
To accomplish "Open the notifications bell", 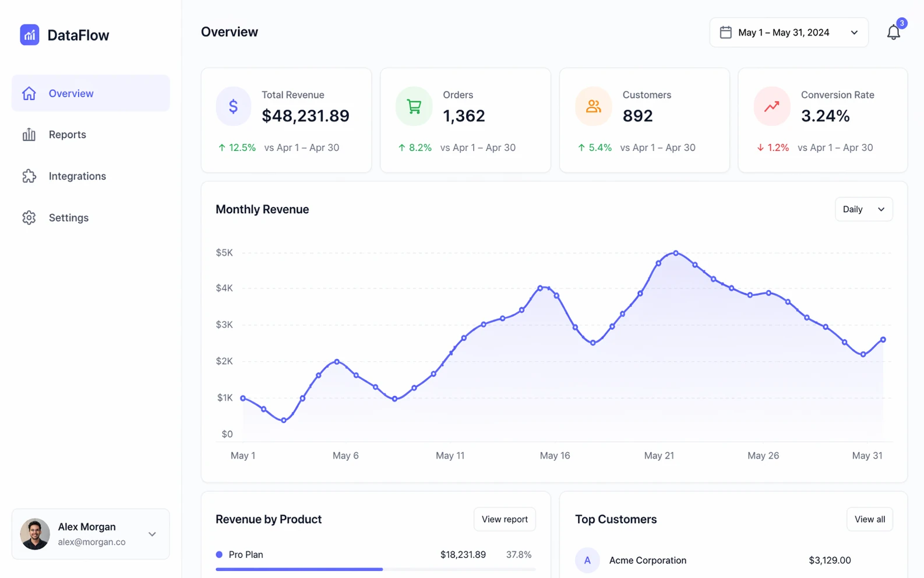I will coord(893,33).
